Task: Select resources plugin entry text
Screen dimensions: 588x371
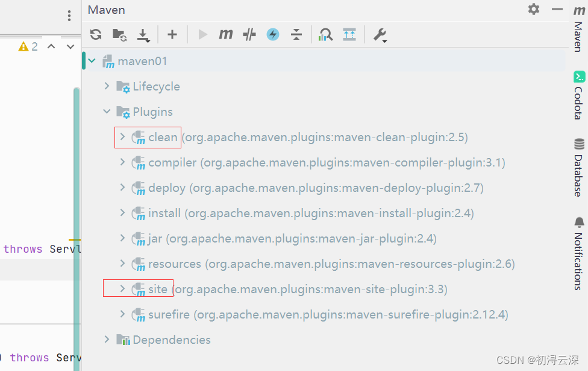Action: [331, 264]
